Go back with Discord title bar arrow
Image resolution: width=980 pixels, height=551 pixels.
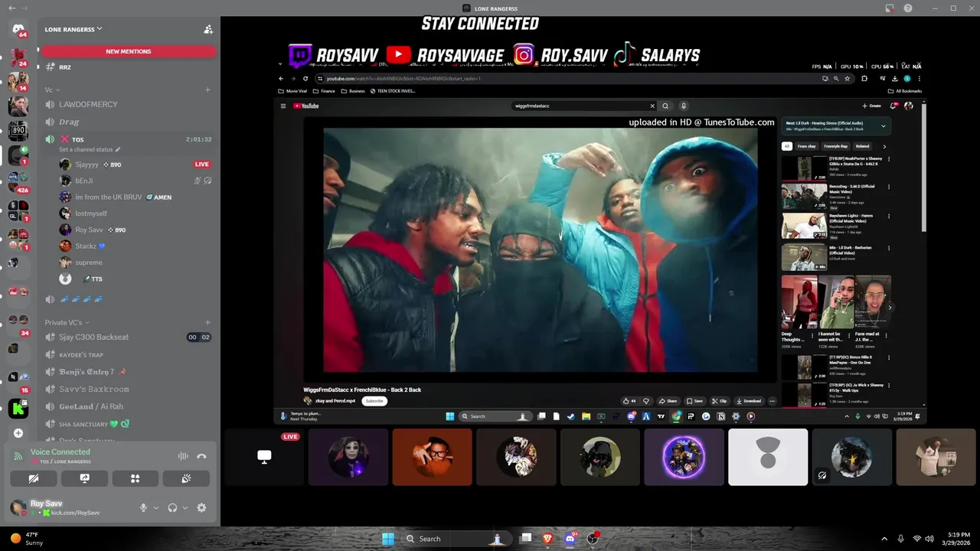(11, 8)
